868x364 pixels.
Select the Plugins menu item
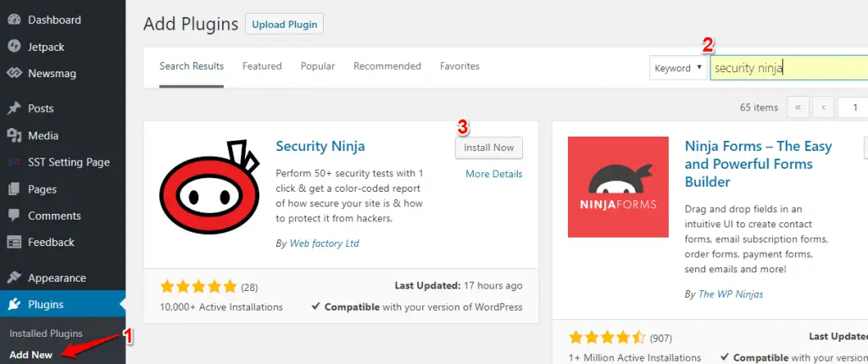(63, 304)
